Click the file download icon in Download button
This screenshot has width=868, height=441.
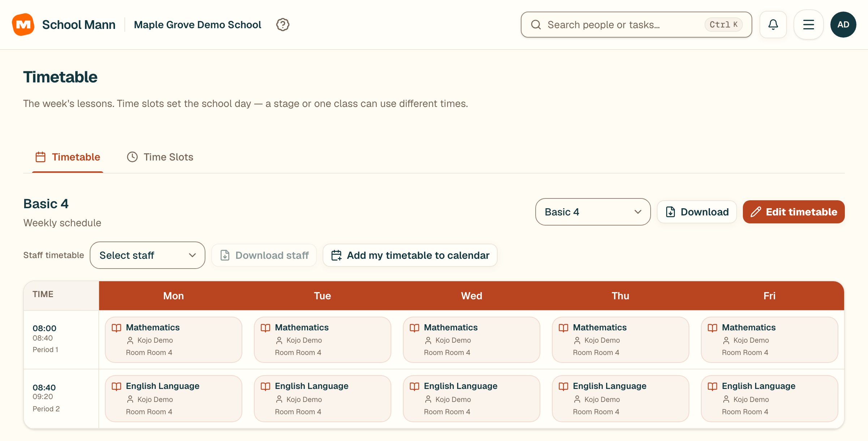(x=671, y=212)
